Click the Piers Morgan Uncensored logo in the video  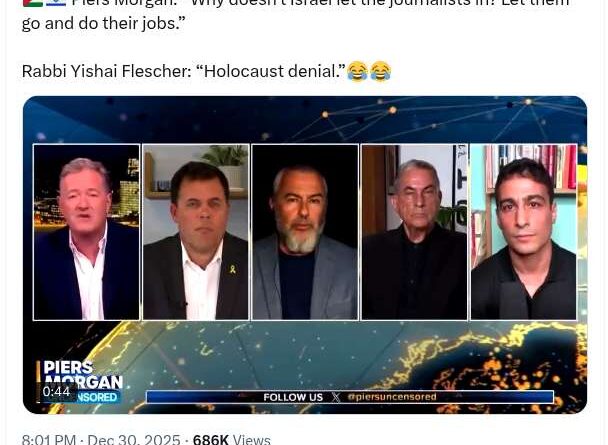click(81, 381)
